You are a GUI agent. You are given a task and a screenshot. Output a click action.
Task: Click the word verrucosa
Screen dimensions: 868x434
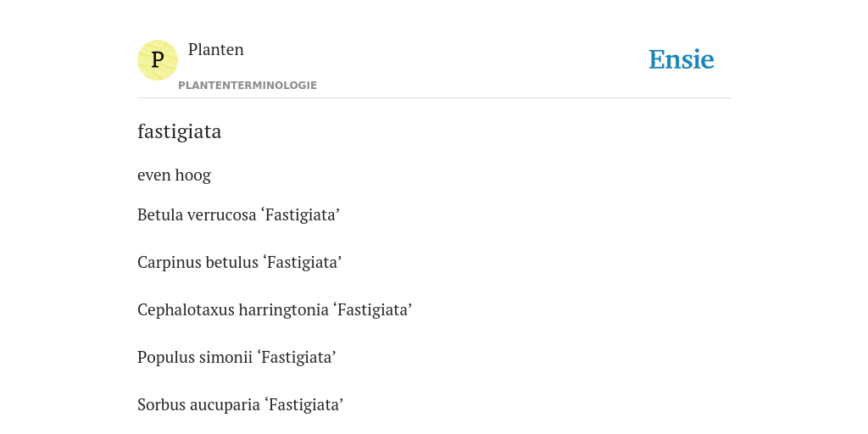click(222, 214)
